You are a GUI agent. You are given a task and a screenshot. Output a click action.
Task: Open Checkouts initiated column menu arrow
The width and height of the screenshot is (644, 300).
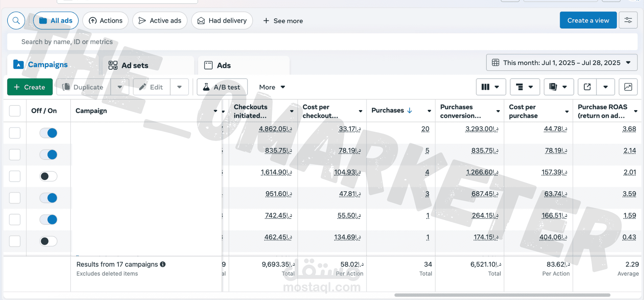coord(292,111)
